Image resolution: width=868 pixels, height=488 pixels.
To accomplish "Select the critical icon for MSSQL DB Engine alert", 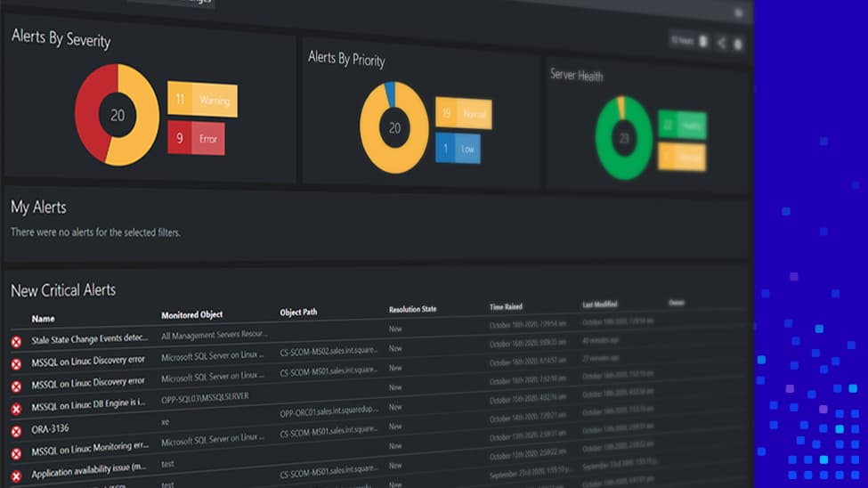I will click(16, 409).
